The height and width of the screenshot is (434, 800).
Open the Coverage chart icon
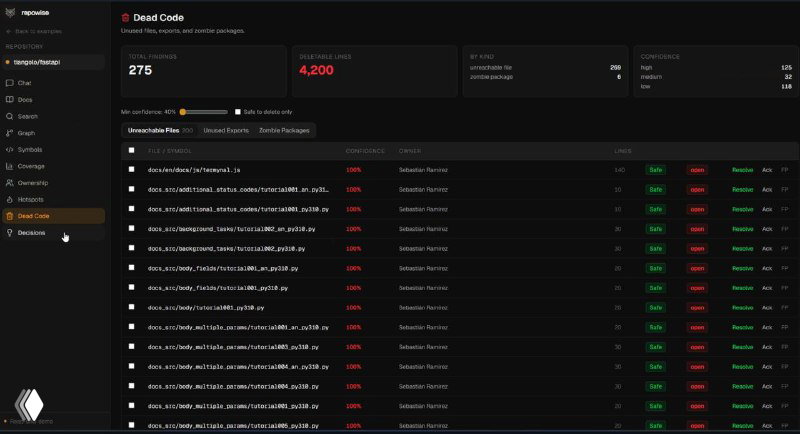tap(9, 166)
